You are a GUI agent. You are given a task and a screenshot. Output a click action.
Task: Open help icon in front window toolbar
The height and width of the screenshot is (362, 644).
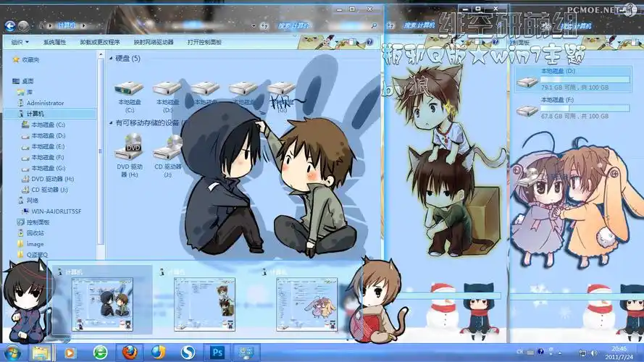(369, 42)
